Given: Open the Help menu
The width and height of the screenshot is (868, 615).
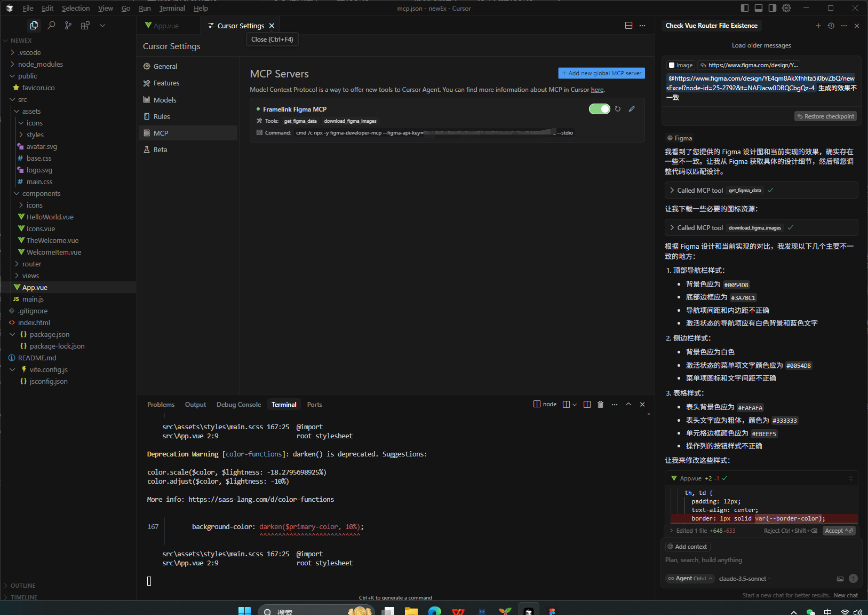Looking at the screenshot, I should (x=201, y=8).
